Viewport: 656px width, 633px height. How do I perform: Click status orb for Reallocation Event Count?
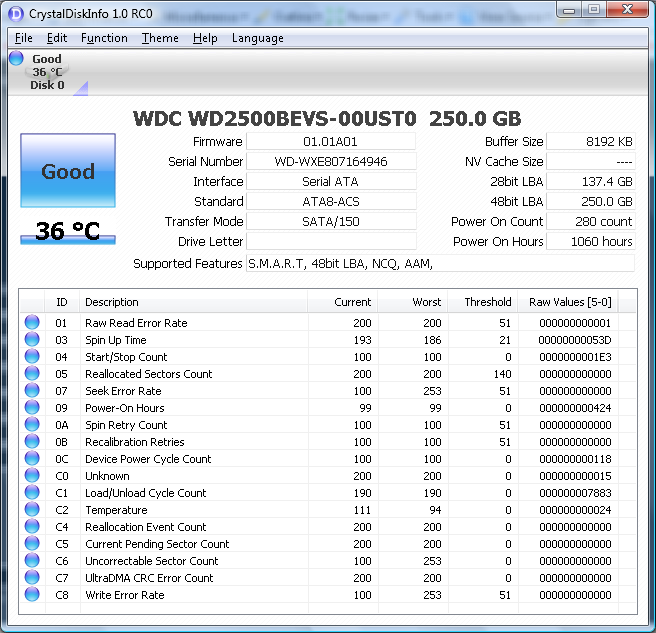[32, 526]
